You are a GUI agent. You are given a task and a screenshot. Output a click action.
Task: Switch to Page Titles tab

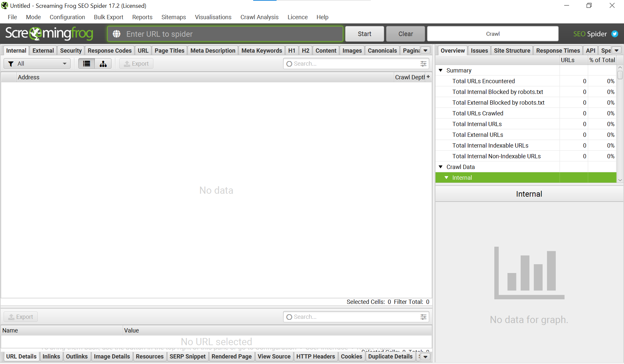pyautogui.click(x=169, y=51)
